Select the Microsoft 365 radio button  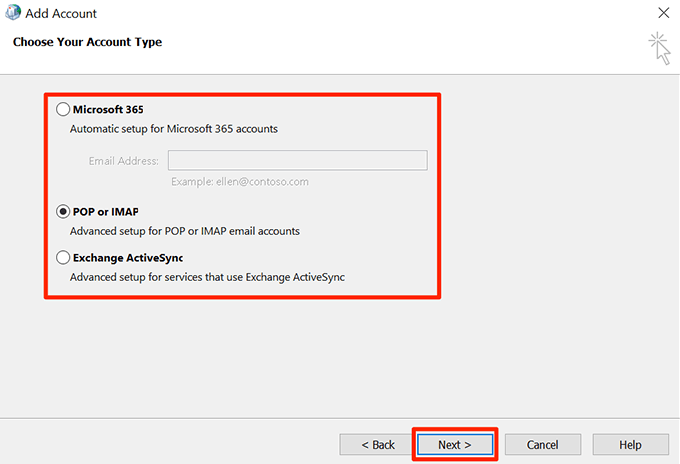coord(63,109)
